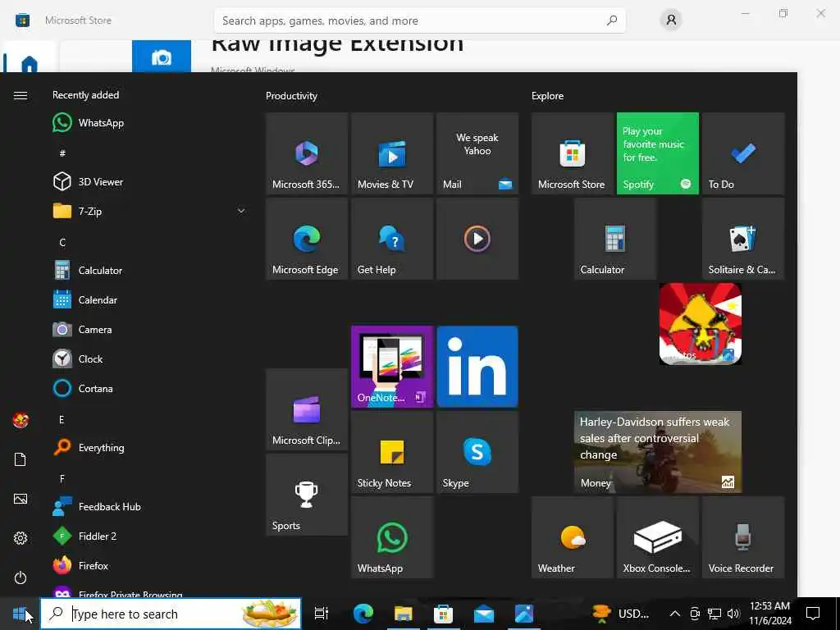
Task: Click the # section header in app list
Action: tap(62, 153)
